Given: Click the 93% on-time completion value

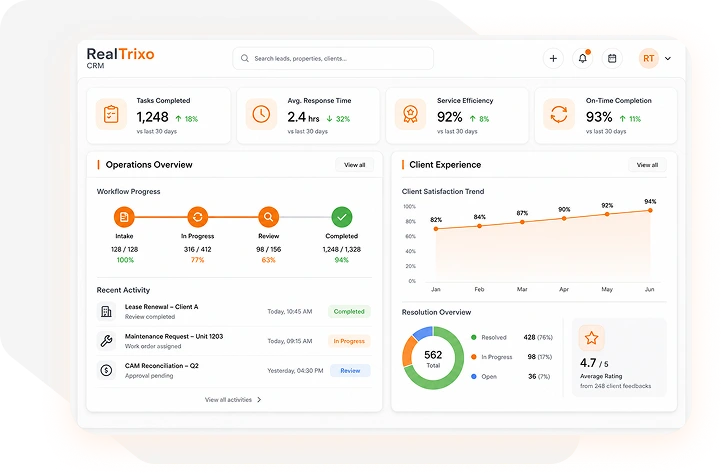Looking at the screenshot, I should click(599, 117).
